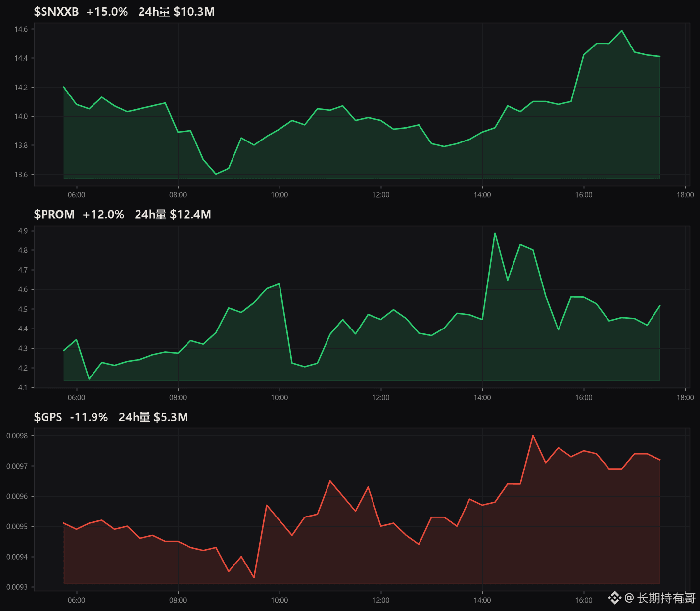700x611 pixels.
Task: Click the 4.9 y-axis label
Action: coord(23,231)
